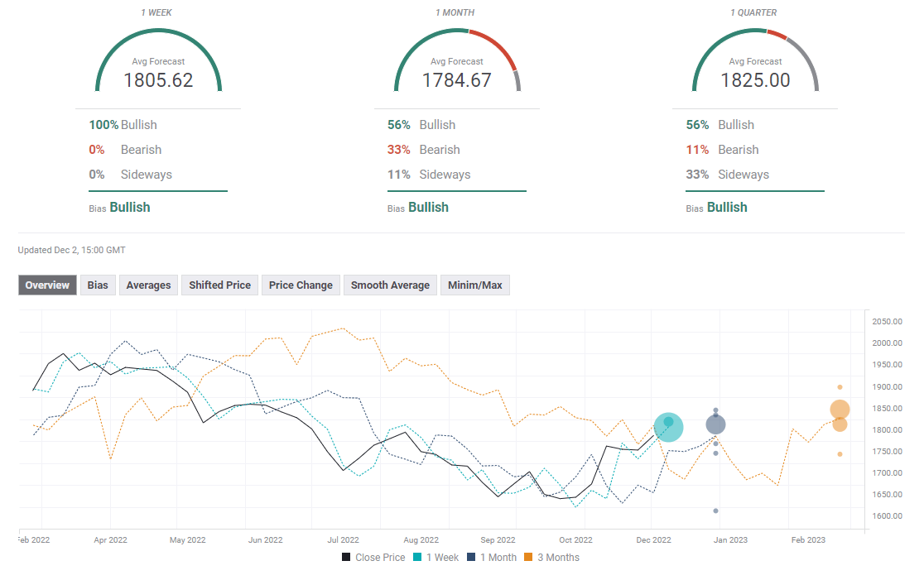Open the Bias chart tab
The image size is (924, 580).
98,285
